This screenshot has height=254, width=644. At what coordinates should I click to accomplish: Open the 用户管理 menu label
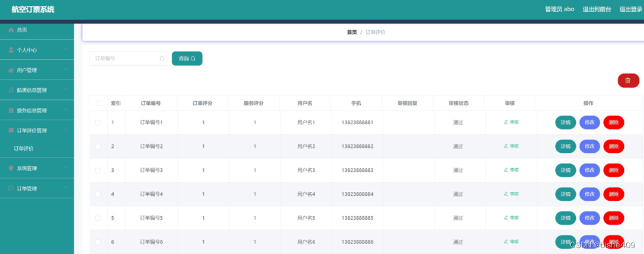click(x=27, y=70)
